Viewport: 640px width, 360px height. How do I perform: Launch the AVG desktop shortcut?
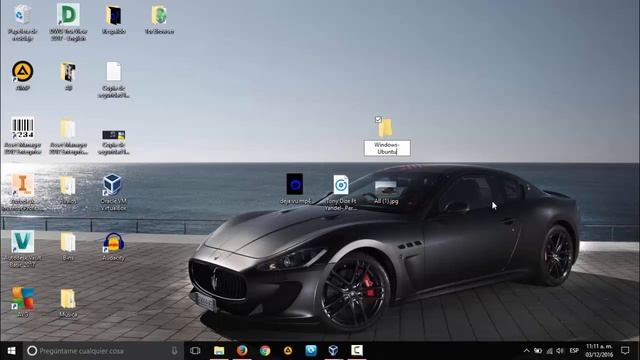click(x=22, y=298)
